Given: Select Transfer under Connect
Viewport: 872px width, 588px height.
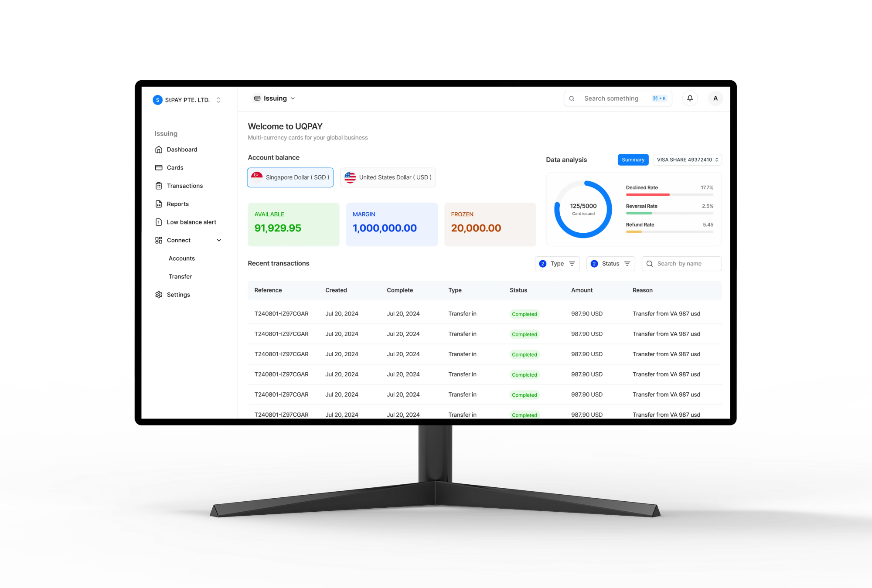Looking at the screenshot, I should pyautogui.click(x=180, y=277).
